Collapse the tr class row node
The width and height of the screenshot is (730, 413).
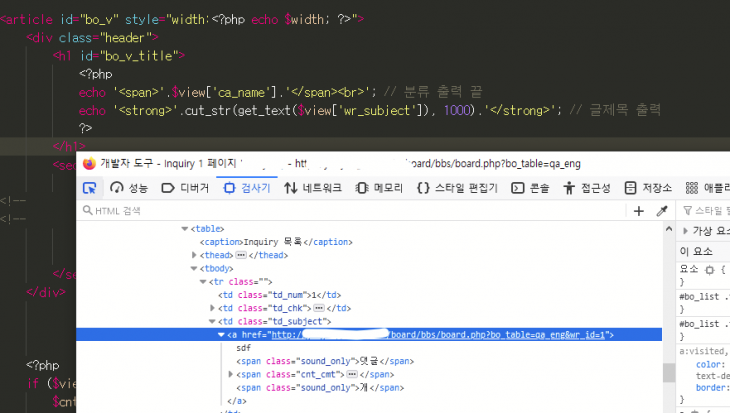(203, 282)
